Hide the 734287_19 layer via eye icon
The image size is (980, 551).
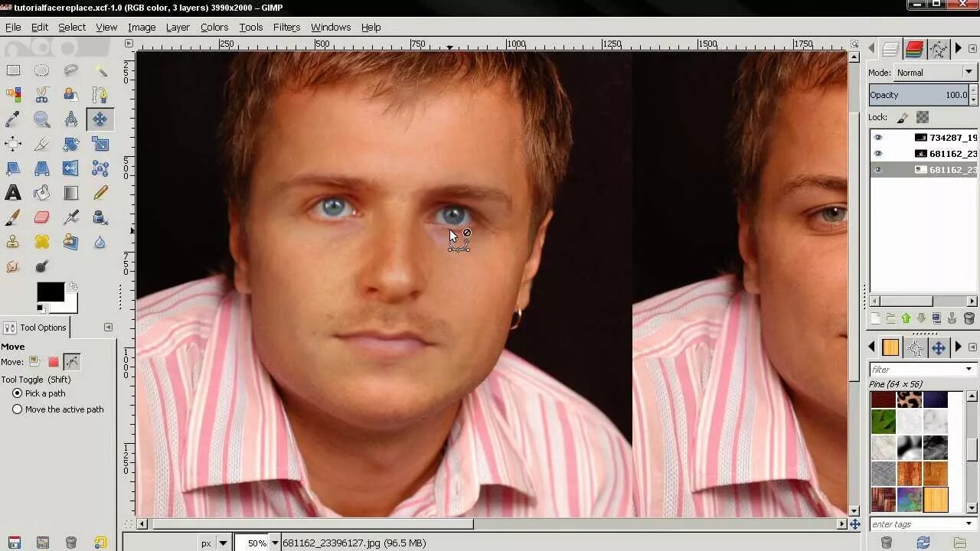[878, 138]
